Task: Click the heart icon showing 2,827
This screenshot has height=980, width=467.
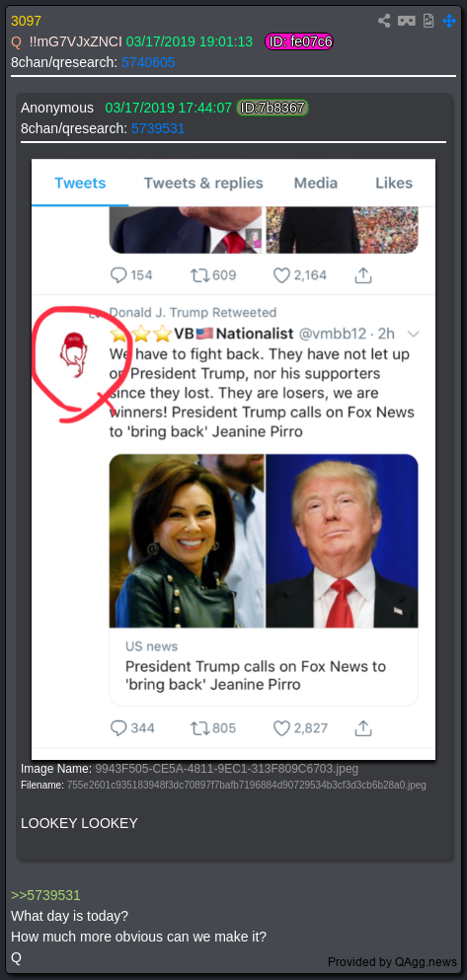Action: click(x=282, y=727)
